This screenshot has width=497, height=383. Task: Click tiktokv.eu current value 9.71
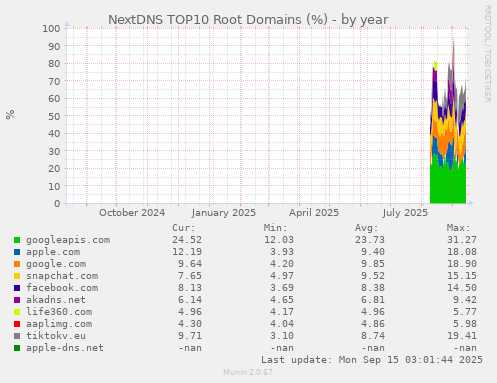(x=190, y=336)
